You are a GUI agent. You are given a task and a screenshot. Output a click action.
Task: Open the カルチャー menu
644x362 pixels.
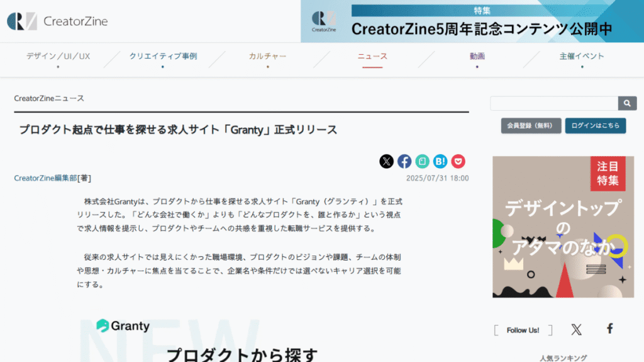coord(267,57)
